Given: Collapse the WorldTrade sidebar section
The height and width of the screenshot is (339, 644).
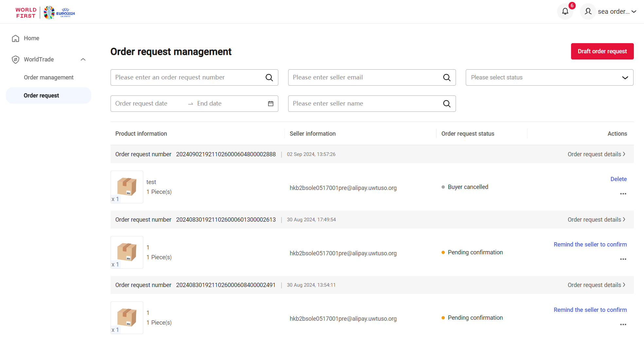Looking at the screenshot, I should pyautogui.click(x=83, y=59).
